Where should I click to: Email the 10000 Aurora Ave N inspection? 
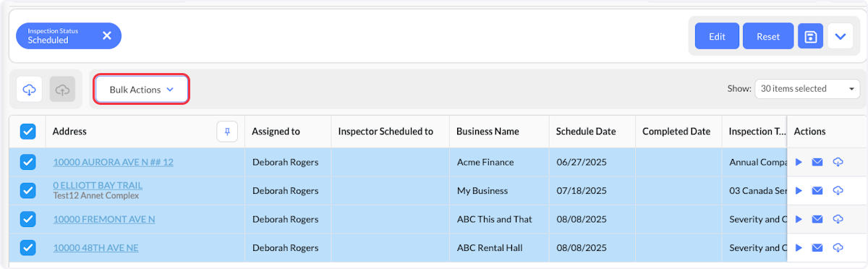(817, 162)
